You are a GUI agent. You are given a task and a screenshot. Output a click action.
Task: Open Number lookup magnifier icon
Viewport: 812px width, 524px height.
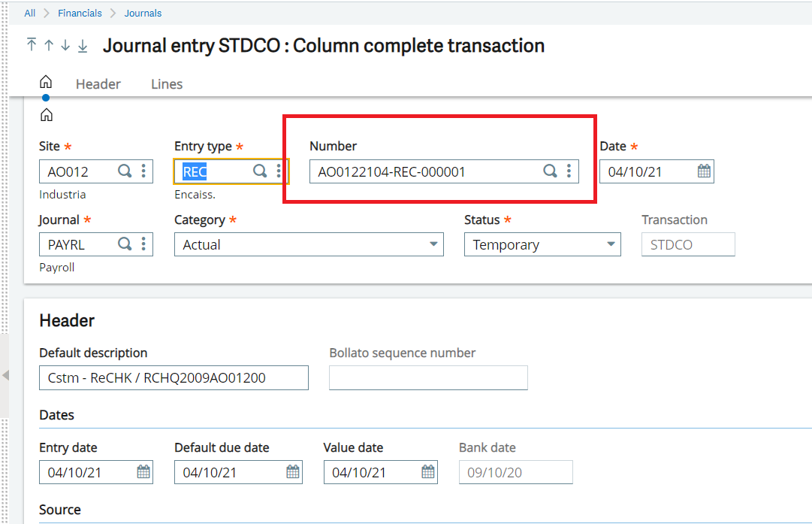pos(550,171)
